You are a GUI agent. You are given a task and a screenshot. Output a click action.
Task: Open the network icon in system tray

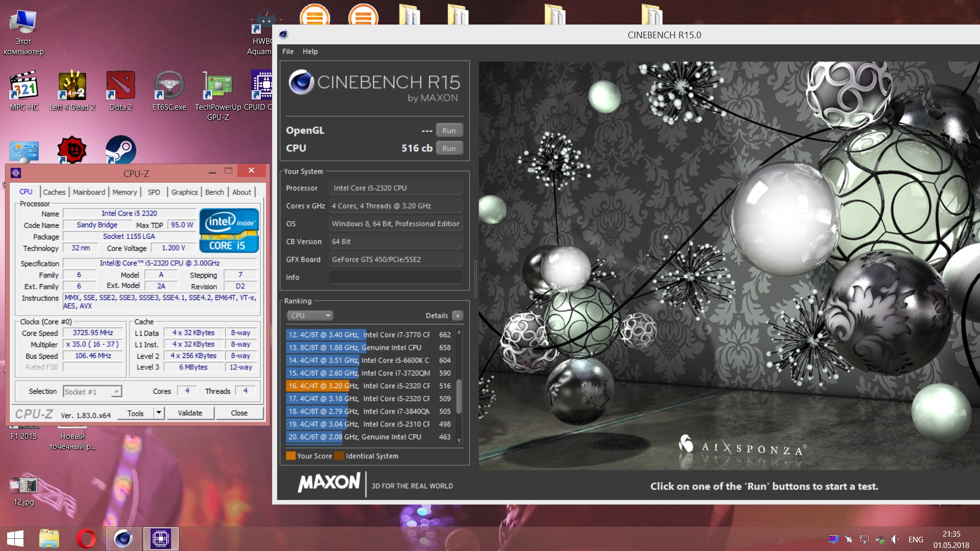coord(864,539)
